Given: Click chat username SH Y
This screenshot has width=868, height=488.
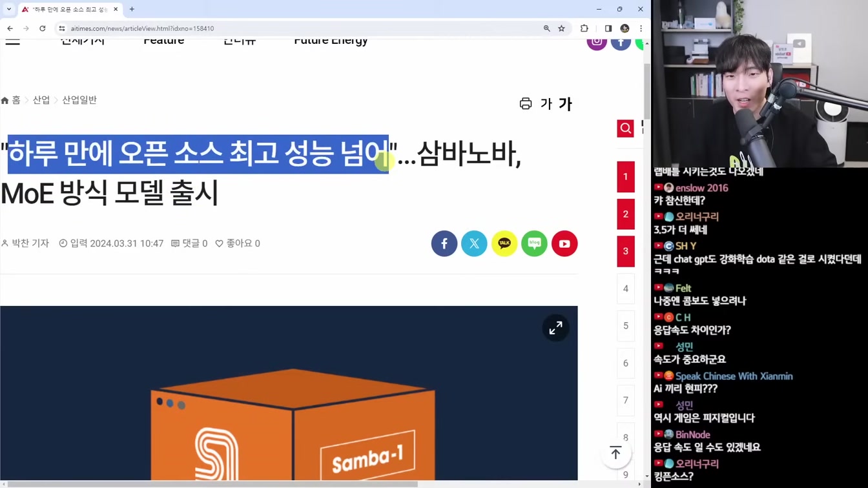Looking at the screenshot, I should 686,246.
